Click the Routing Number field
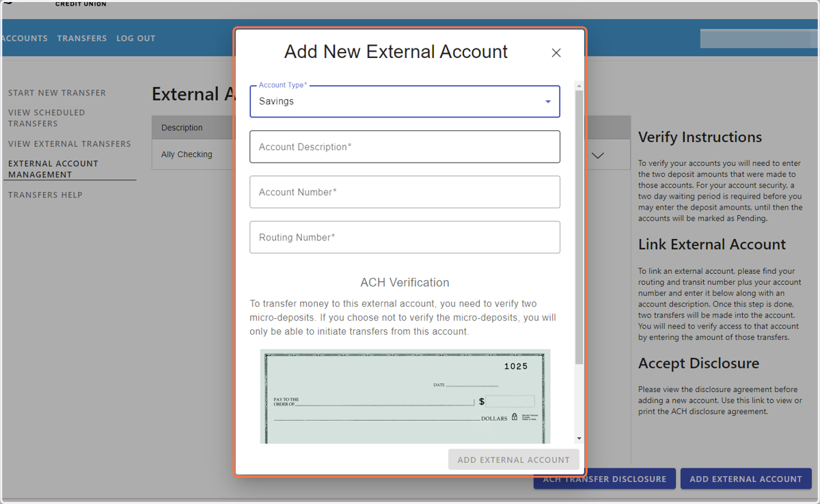Screen dimensions: 820x504 point(405,237)
